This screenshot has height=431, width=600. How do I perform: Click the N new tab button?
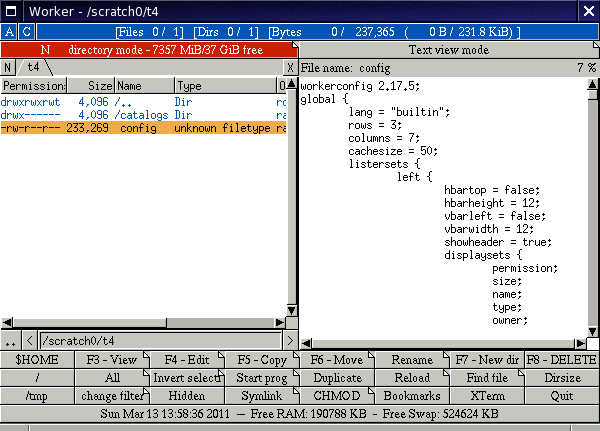click(8, 68)
